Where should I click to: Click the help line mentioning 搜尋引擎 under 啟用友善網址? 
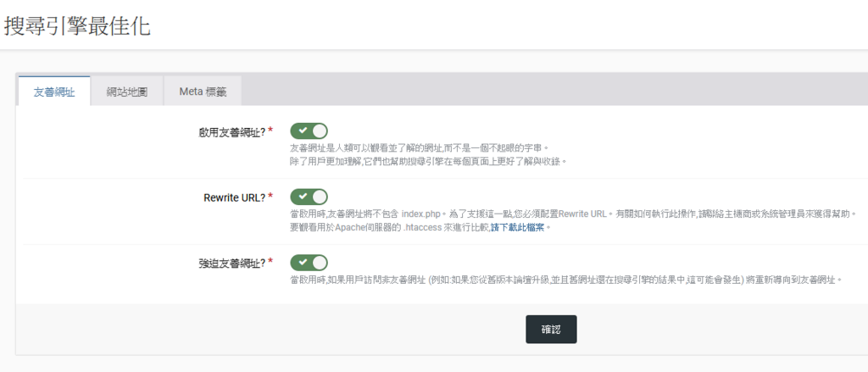[x=427, y=161]
